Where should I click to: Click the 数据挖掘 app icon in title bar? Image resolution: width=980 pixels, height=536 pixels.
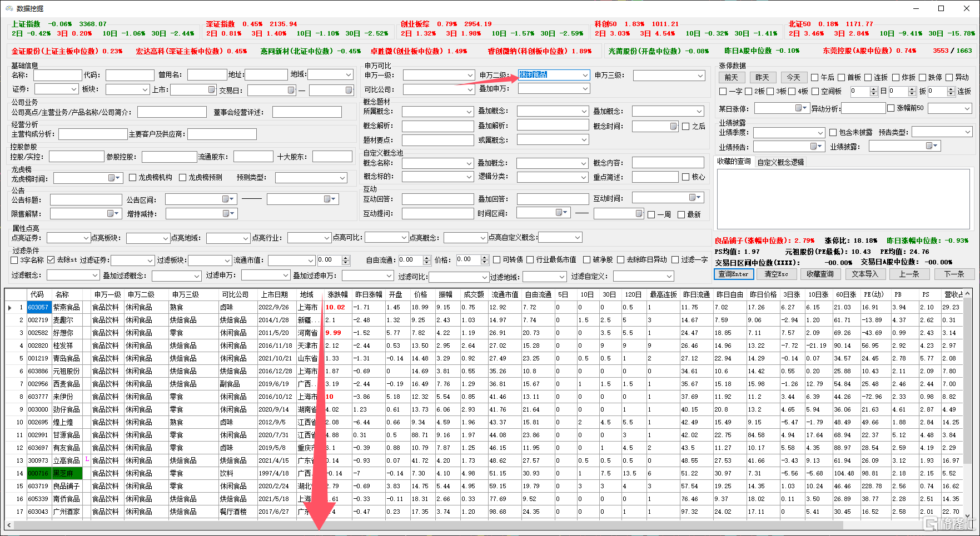(x=9, y=8)
